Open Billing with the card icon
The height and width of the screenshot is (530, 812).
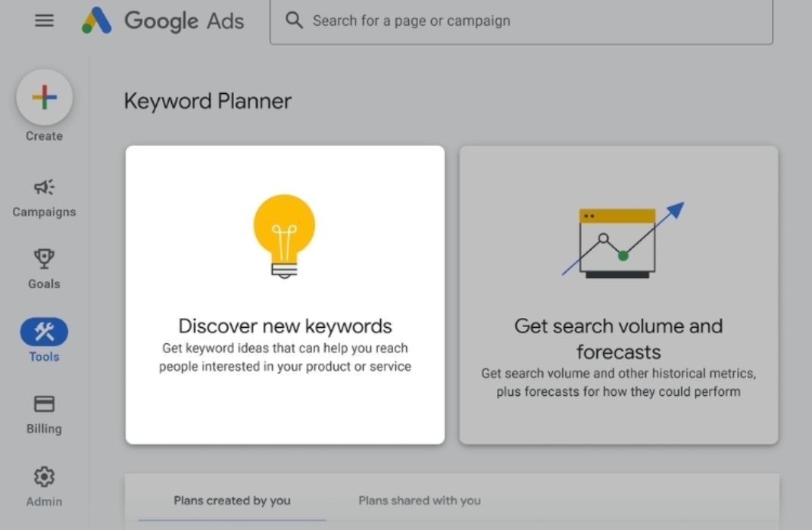[44, 403]
